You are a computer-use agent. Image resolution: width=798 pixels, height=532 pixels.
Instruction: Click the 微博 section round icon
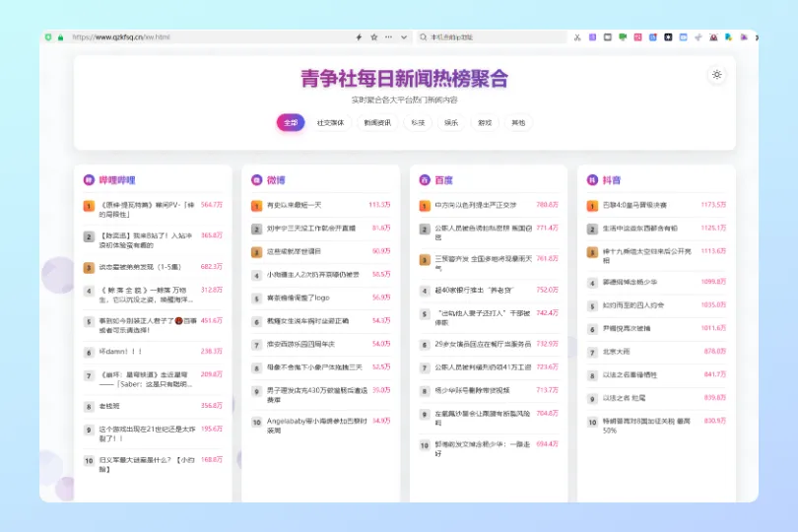pyautogui.click(x=256, y=179)
